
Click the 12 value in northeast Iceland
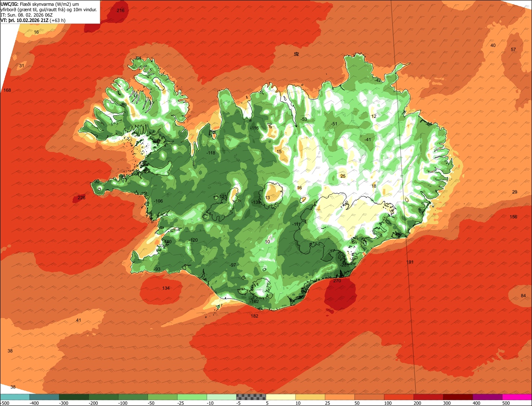[x=374, y=116]
